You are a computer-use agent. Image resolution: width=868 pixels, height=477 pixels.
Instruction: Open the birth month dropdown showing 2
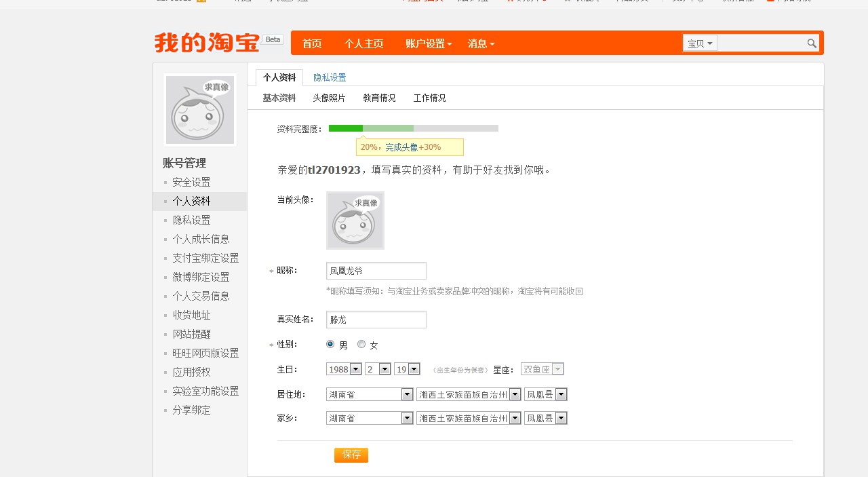378,369
